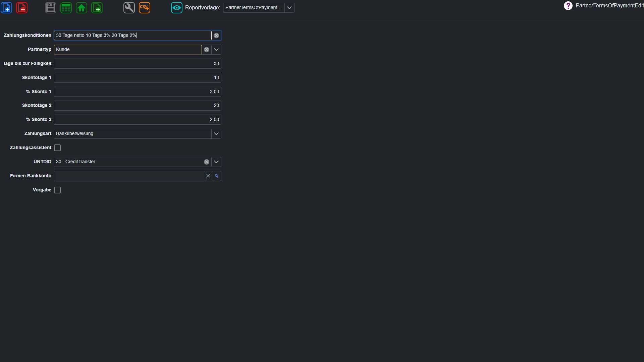Enable the Vorgabe checkbox
Viewport: 644px width, 362px height.
[x=57, y=190]
